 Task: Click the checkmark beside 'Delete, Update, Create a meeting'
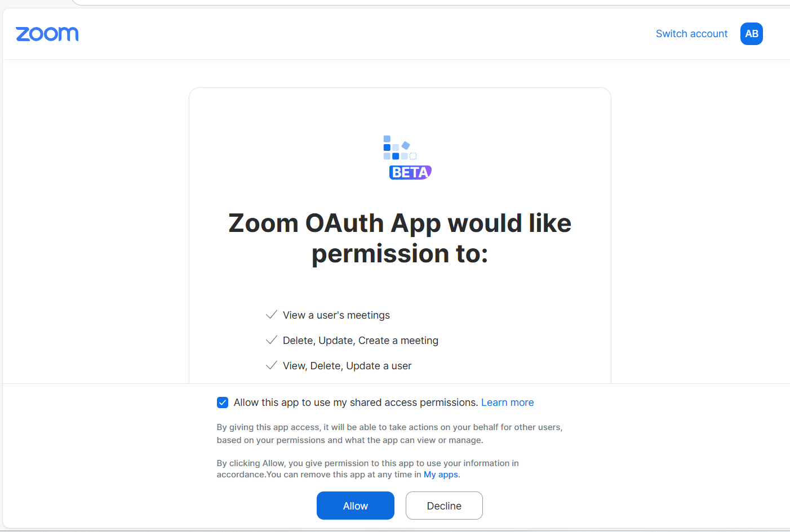(272, 340)
